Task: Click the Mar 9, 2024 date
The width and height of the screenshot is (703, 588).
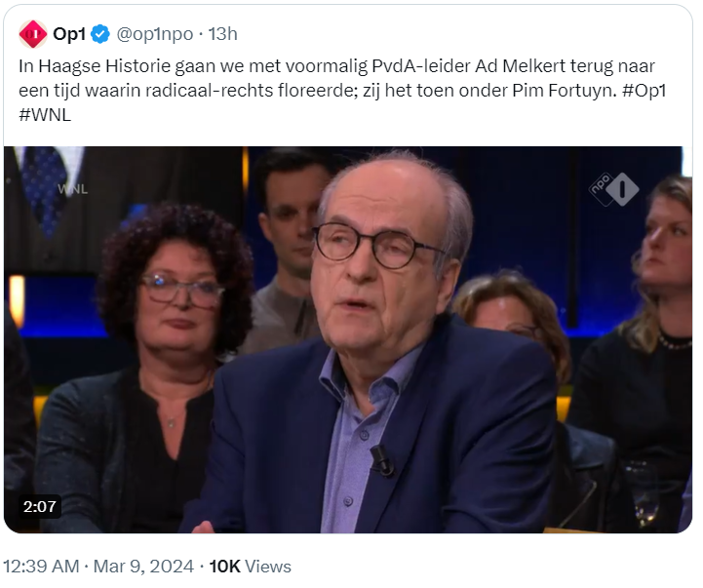Action: click(143, 567)
